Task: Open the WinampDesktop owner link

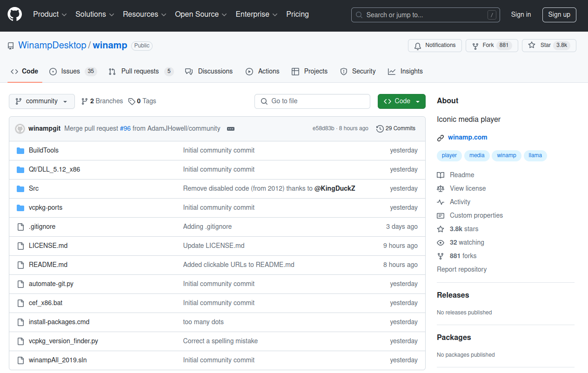Action: [52, 46]
